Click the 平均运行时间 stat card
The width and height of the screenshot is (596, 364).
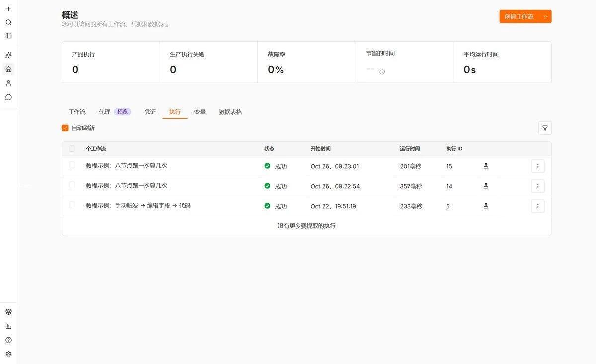pyautogui.click(x=502, y=62)
